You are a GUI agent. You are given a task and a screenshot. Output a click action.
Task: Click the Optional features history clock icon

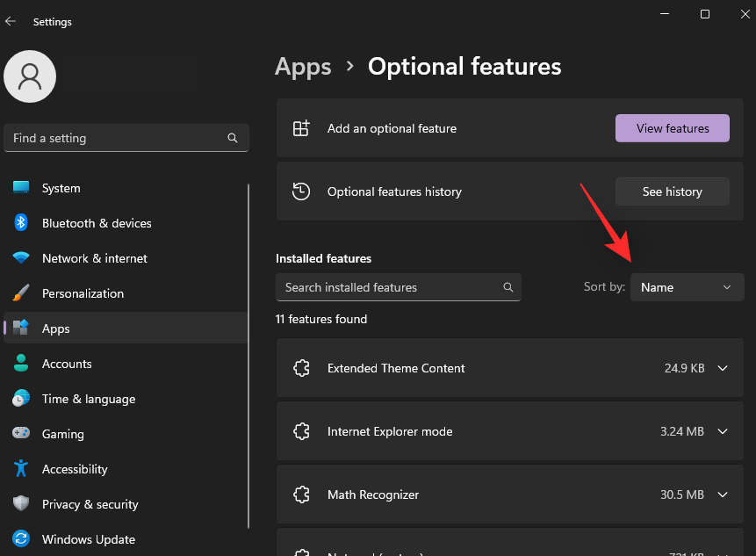(301, 191)
